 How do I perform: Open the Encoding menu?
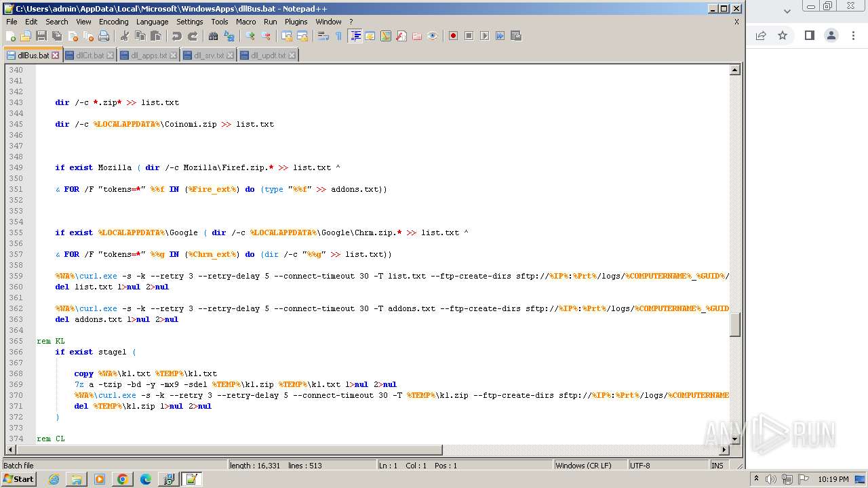(x=113, y=22)
